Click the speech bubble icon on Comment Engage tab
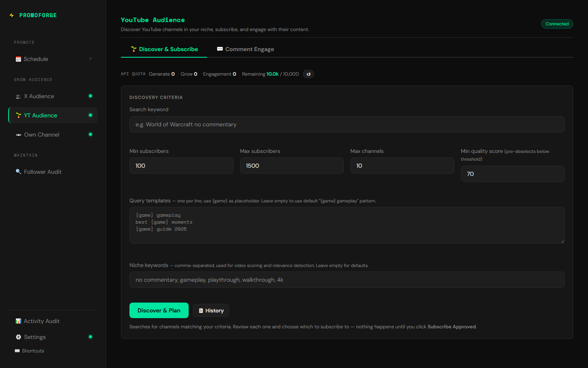 click(220, 49)
